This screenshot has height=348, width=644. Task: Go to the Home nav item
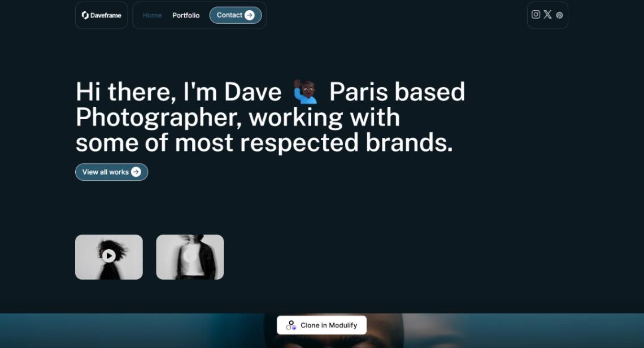point(152,15)
